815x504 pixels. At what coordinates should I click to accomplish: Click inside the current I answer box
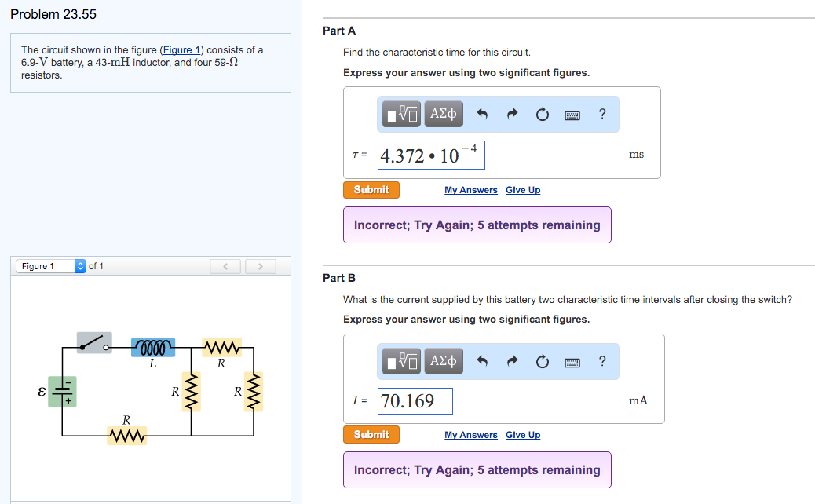(415, 400)
